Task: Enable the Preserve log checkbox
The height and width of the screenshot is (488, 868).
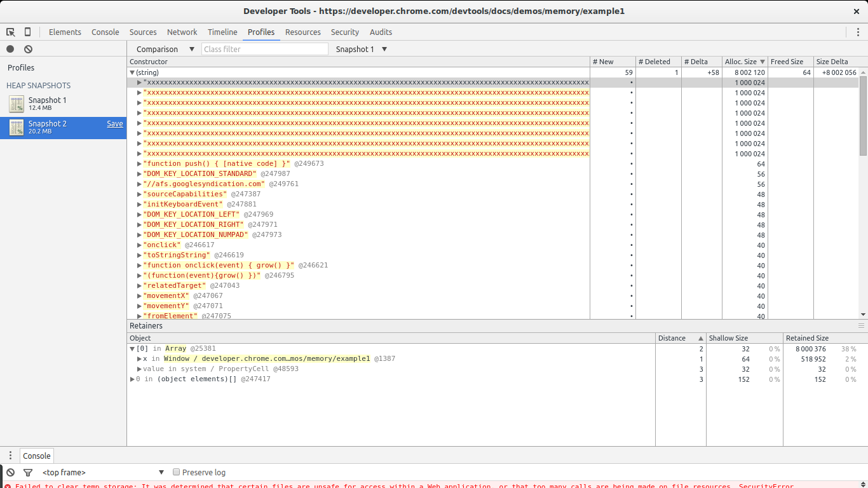Action: point(177,472)
